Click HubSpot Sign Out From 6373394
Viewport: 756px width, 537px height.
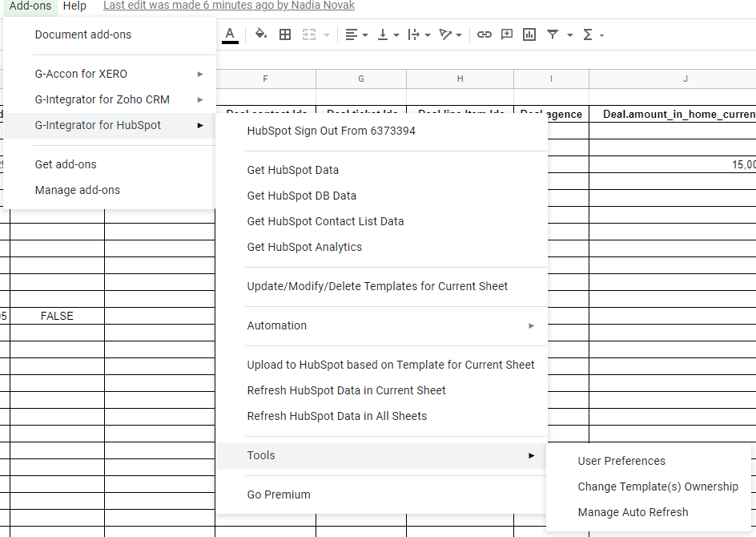(x=381, y=131)
